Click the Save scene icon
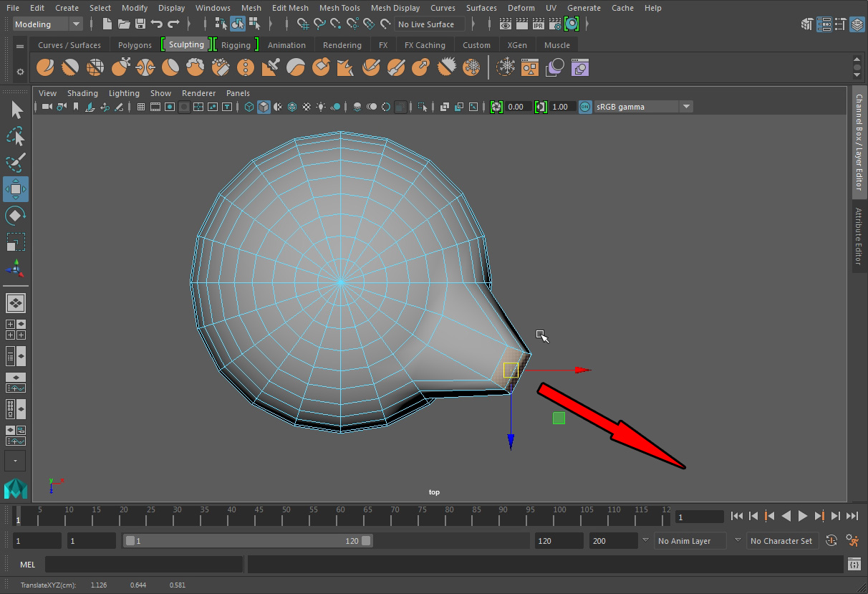The height and width of the screenshot is (594, 868). pos(140,24)
